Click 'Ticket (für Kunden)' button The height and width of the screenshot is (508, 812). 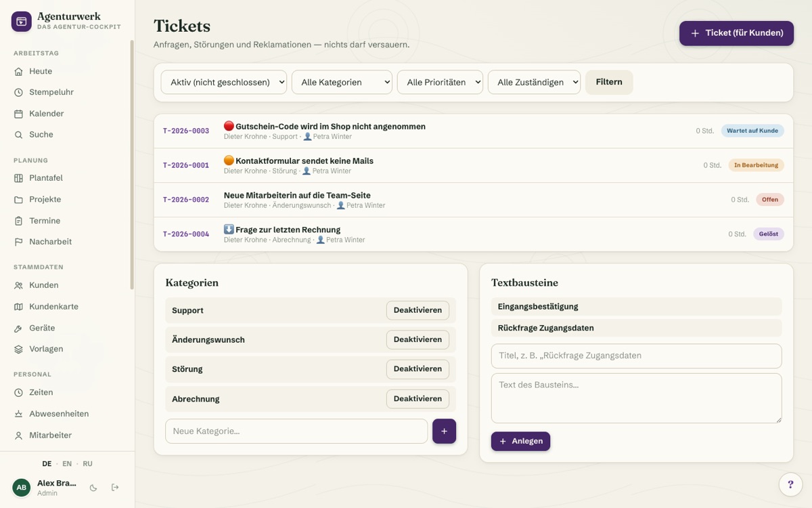pos(736,33)
